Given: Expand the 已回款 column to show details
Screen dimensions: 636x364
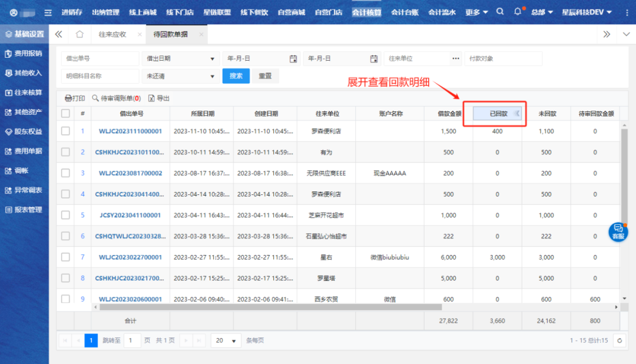Looking at the screenshot, I should (517, 114).
